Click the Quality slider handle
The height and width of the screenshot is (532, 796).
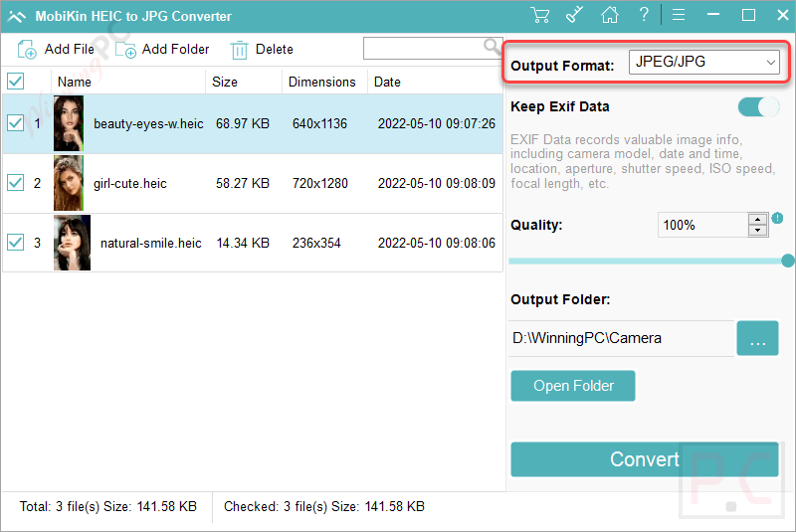(788, 261)
